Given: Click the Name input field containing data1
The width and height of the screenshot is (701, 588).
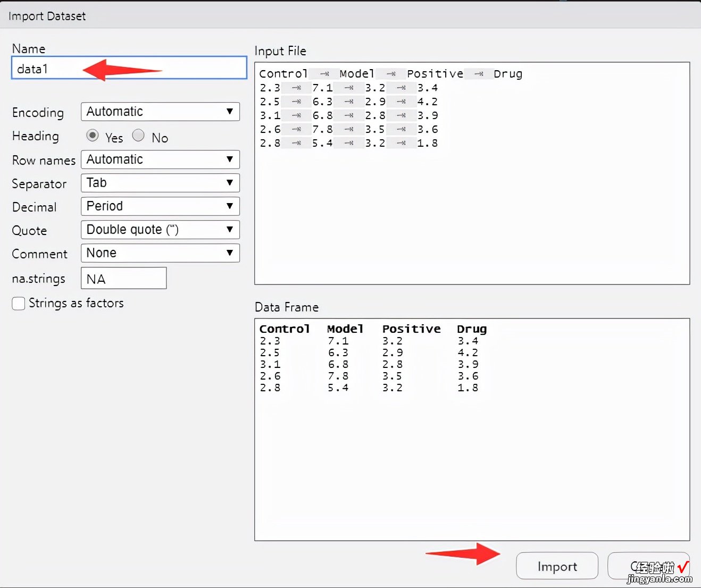Looking at the screenshot, I should point(129,68).
